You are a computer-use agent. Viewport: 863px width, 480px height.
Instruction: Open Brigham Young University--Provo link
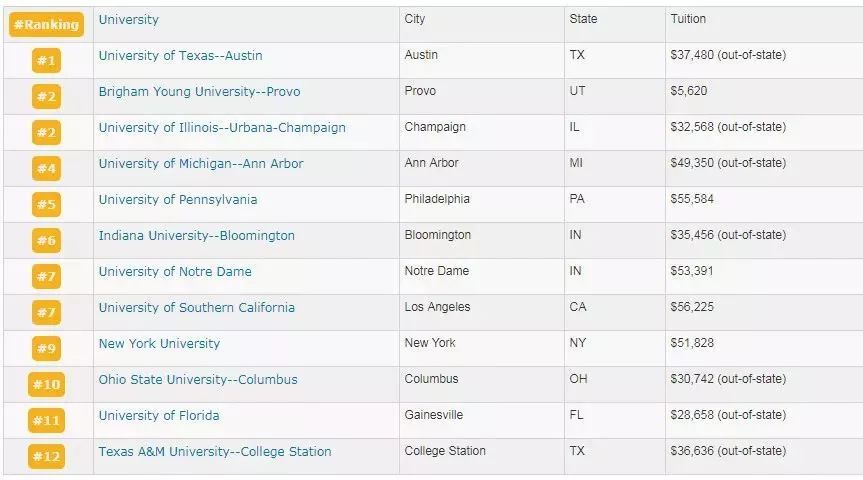tap(199, 92)
